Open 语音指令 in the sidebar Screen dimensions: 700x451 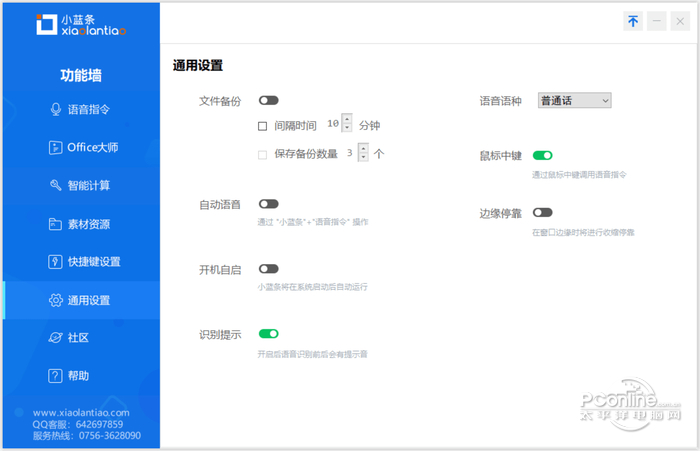click(81, 109)
